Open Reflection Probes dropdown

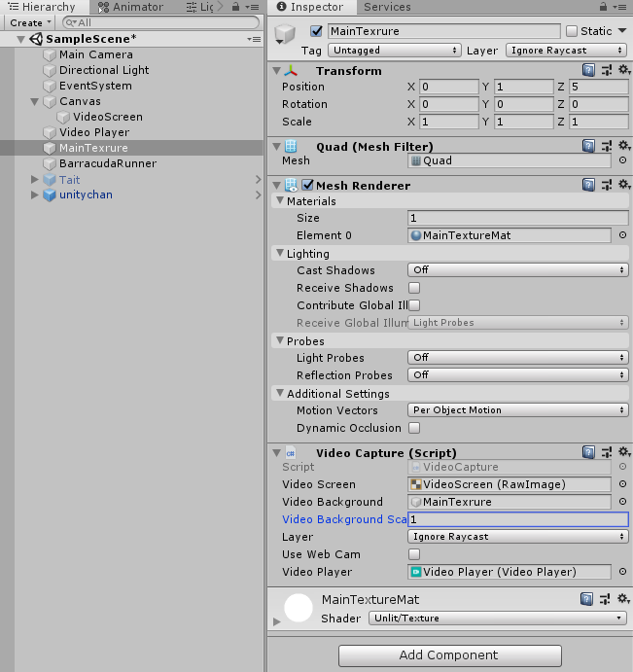point(517,374)
